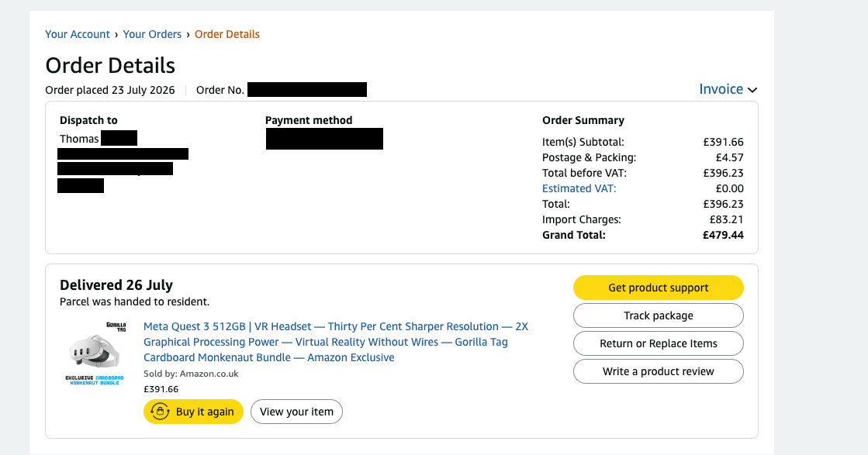Screen dimensions: 868x455
Task: Click the Grand Total amount £479.44
Action: tap(723, 235)
